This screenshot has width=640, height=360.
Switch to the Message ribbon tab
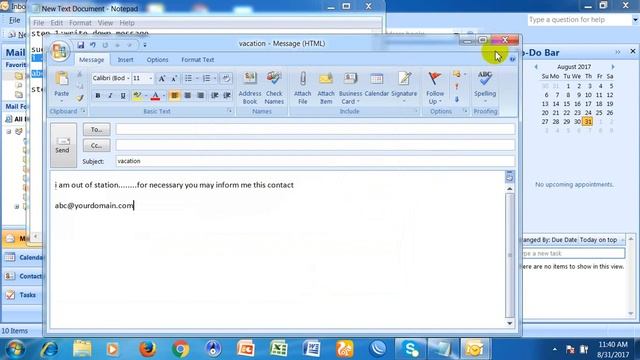[91, 60]
